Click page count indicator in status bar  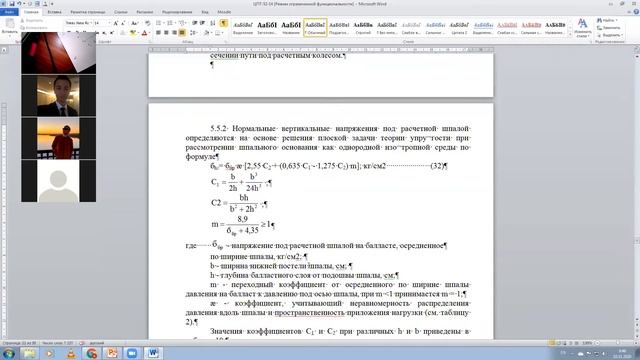click(19, 343)
